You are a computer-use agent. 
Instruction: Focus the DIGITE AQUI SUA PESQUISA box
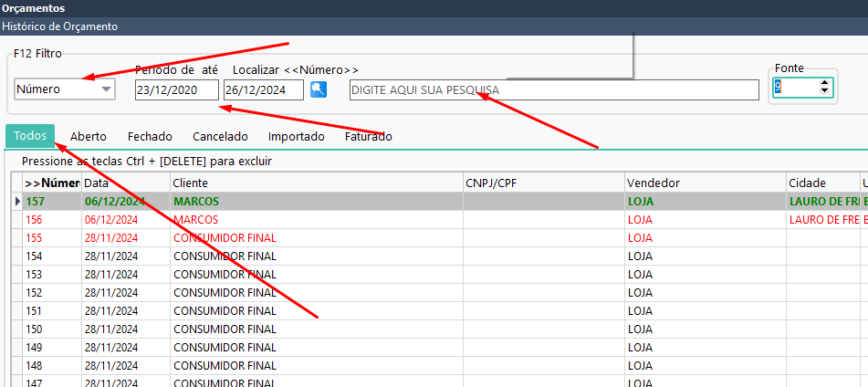click(554, 90)
